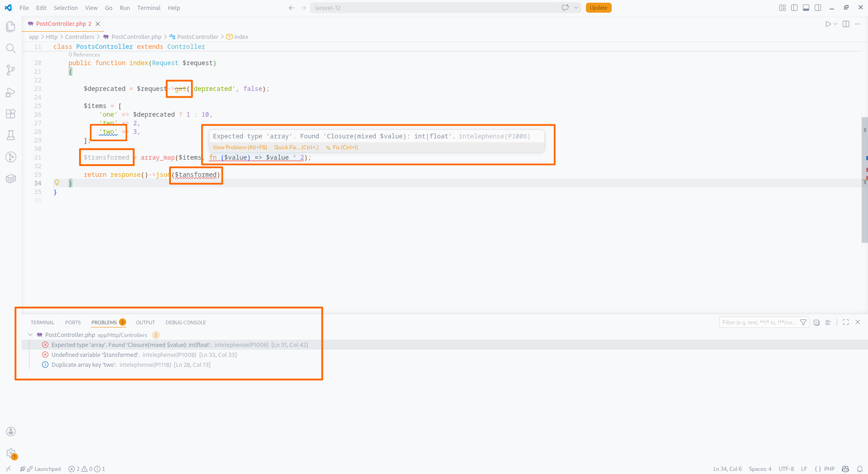Focus the problems Filter input field
The image size is (868, 474).
(759, 322)
